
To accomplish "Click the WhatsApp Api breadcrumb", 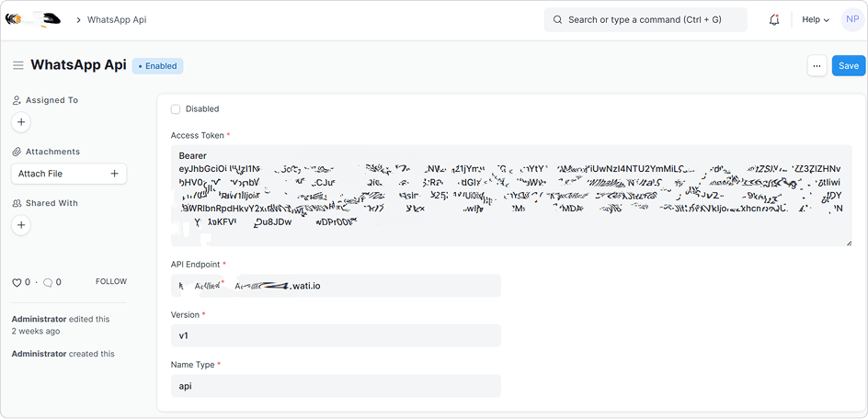I will [117, 20].
